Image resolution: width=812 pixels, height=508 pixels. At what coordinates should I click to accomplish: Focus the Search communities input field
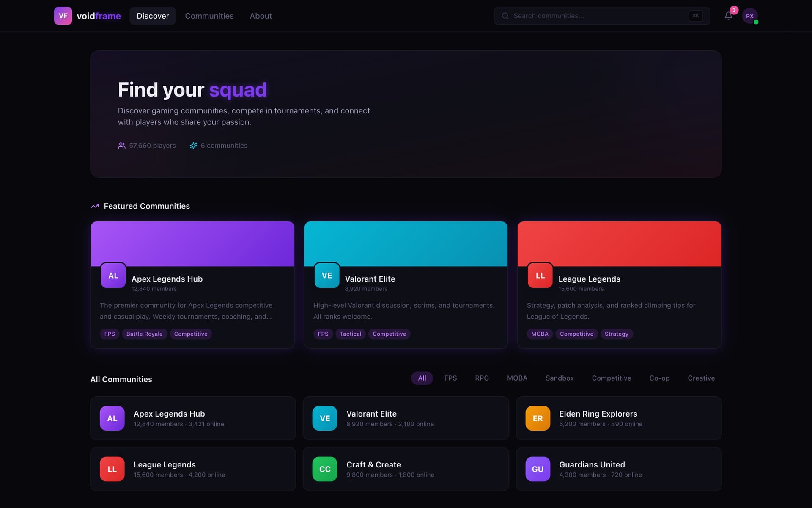pyautogui.click(x=602, y=16)
